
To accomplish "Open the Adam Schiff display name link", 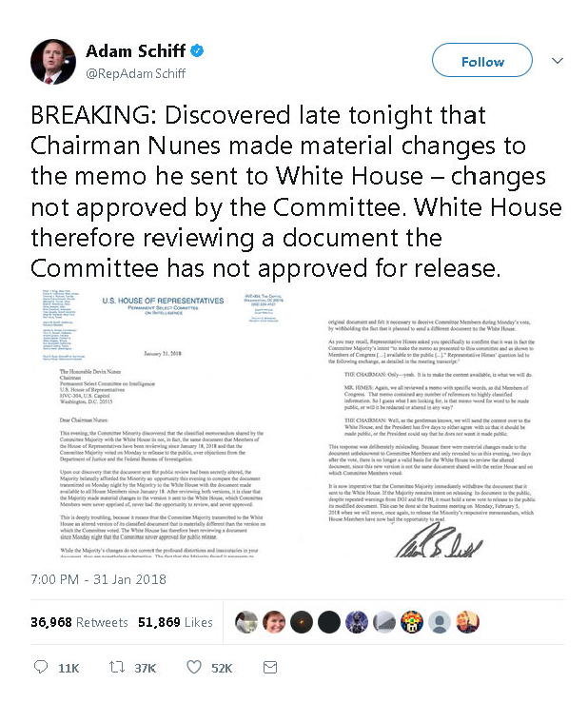I will [x=136, y=50].
